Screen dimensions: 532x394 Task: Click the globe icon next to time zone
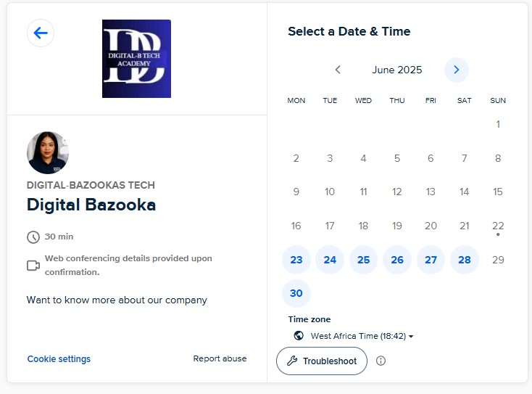click(299, 335)
